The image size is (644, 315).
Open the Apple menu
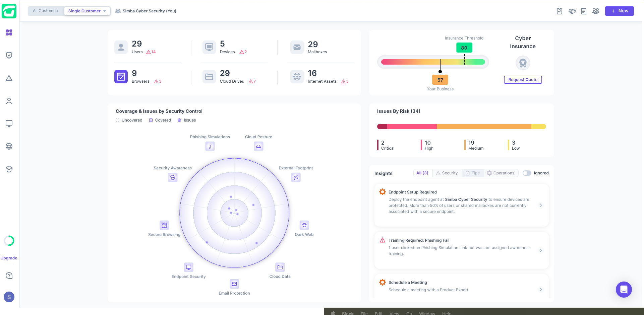tap(333, 313)
